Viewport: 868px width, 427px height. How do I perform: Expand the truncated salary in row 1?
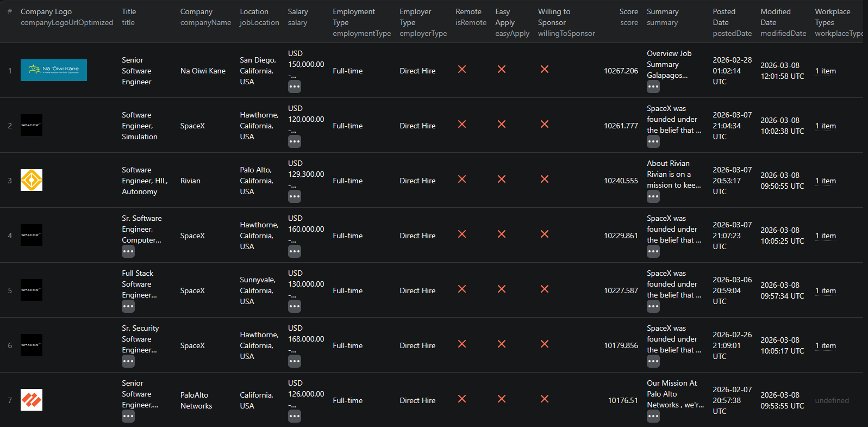[295, 86]
